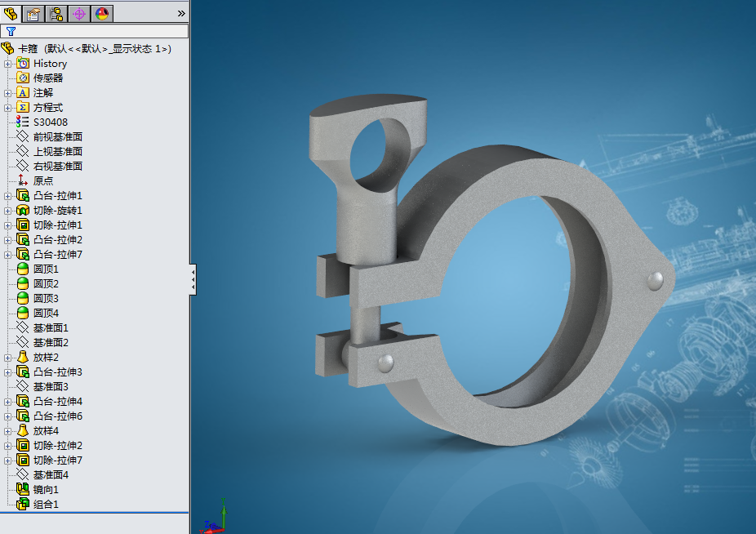
Task: Click the 放样4 loft icon
Action: click(x=23, y=430)
